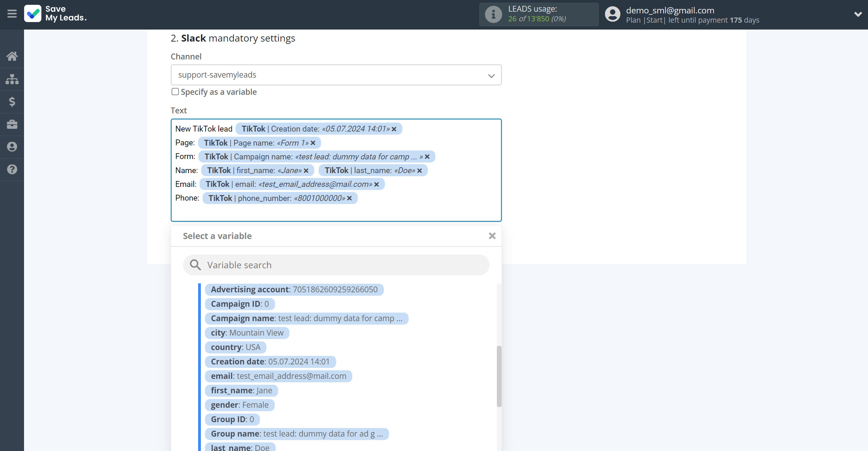Click the LEADS usage counter text
Image resolution: width=868 pixels, height=451 pixels.
tap(537, 19)
